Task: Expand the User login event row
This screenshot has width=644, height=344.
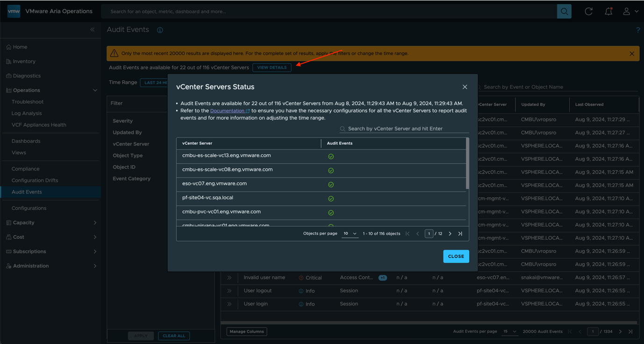Action: [229, 304]
